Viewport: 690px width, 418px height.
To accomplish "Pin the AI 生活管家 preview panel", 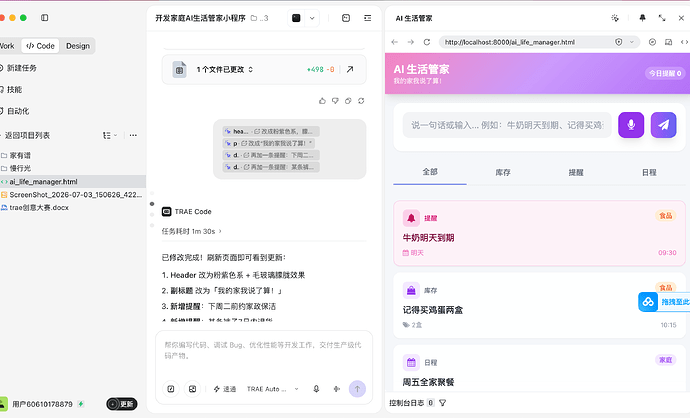I will pos(642,18).
